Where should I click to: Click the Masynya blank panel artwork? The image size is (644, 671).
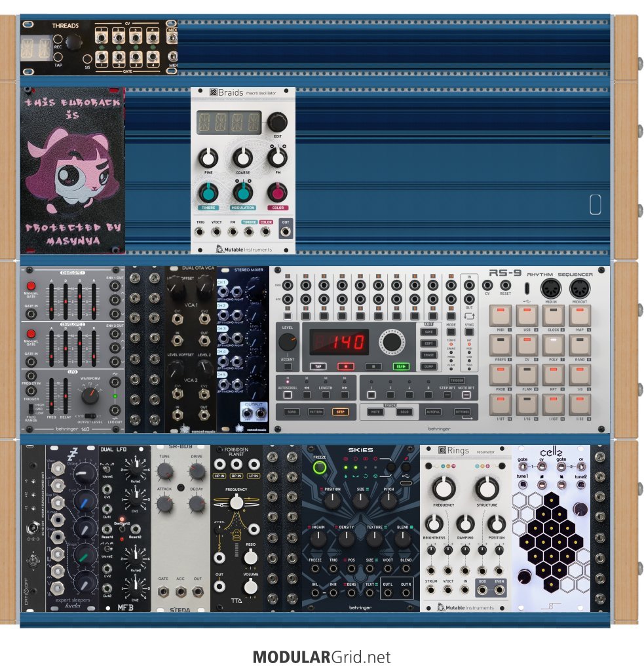tap(73, 170)
